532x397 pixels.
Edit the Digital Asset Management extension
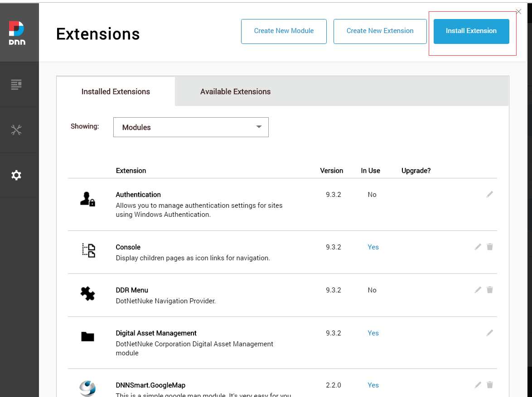tap(489, 333)
